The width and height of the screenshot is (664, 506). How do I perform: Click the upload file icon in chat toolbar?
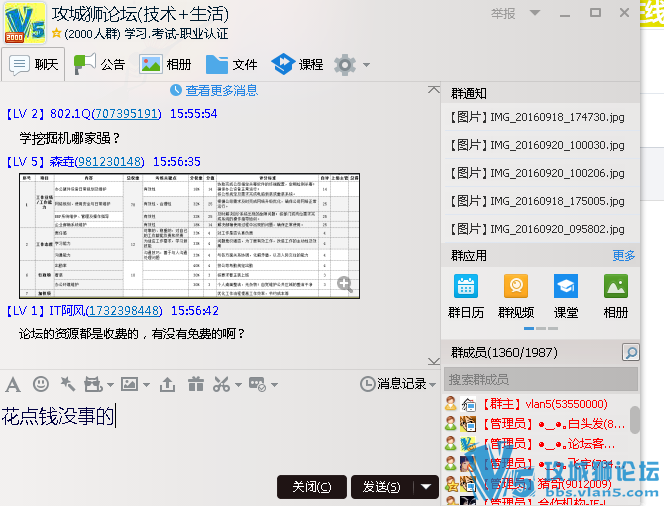(x=167, y=384)
